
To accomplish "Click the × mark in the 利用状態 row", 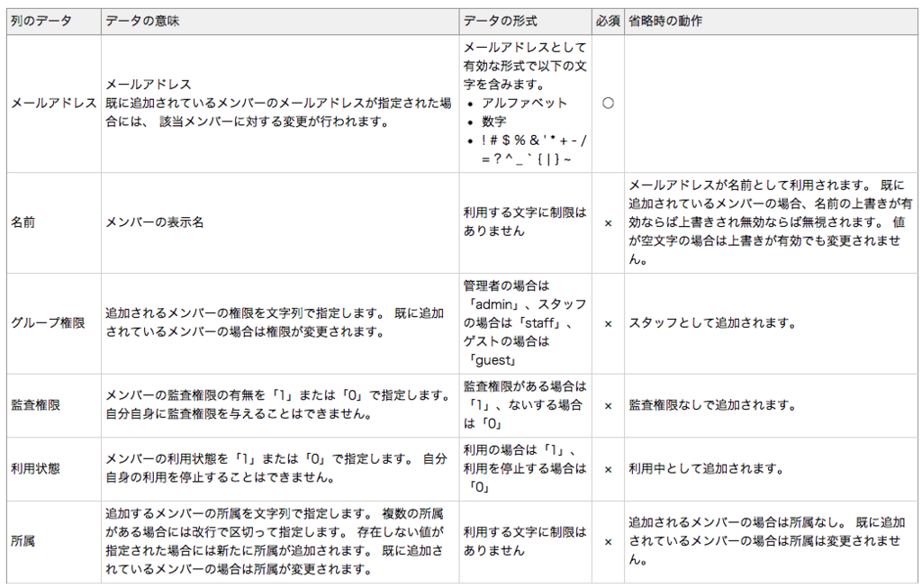I will coord(608,470).
